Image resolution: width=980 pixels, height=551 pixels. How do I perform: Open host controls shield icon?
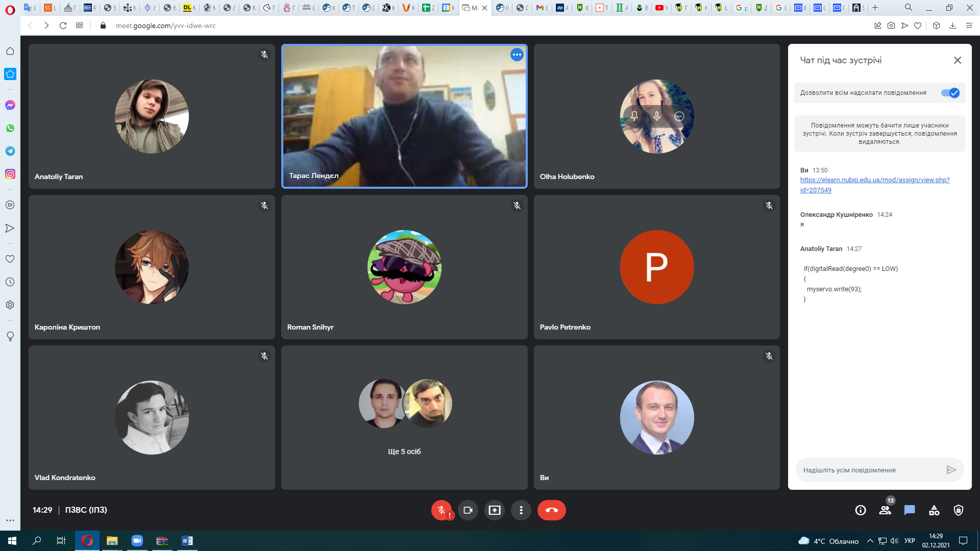pyautogui.click(x=959, y=510)
